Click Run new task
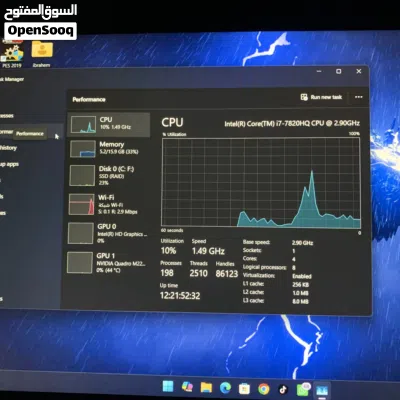400x400 pixels. pyautogui.click(x=321, y=97)
